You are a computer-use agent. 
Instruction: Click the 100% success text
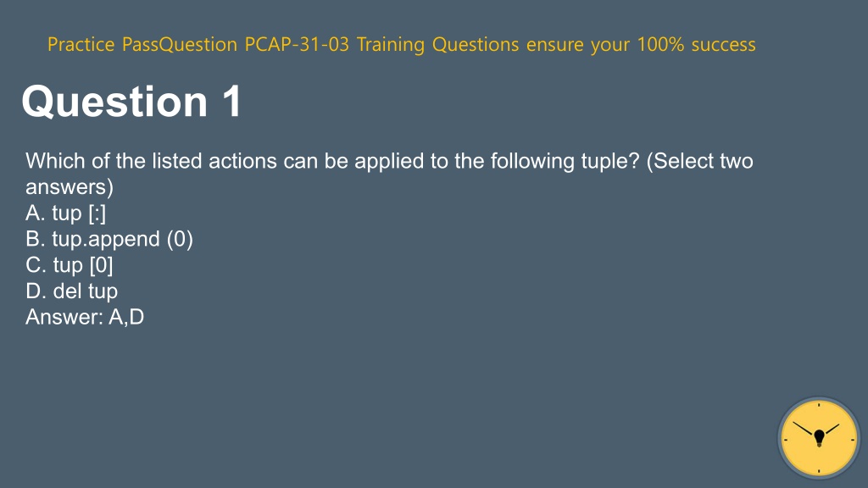pyautogui.click(x=697, y=44)
